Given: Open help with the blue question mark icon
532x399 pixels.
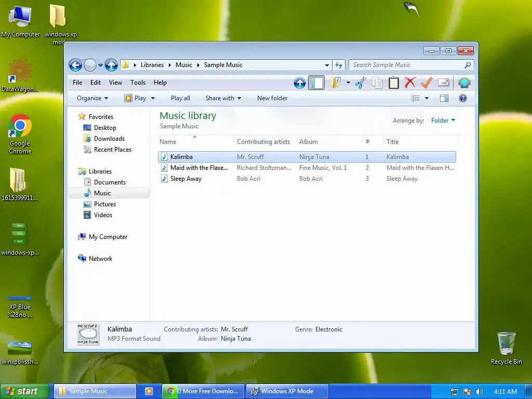Looking at the screenshot, I should (x=463, y=98).
